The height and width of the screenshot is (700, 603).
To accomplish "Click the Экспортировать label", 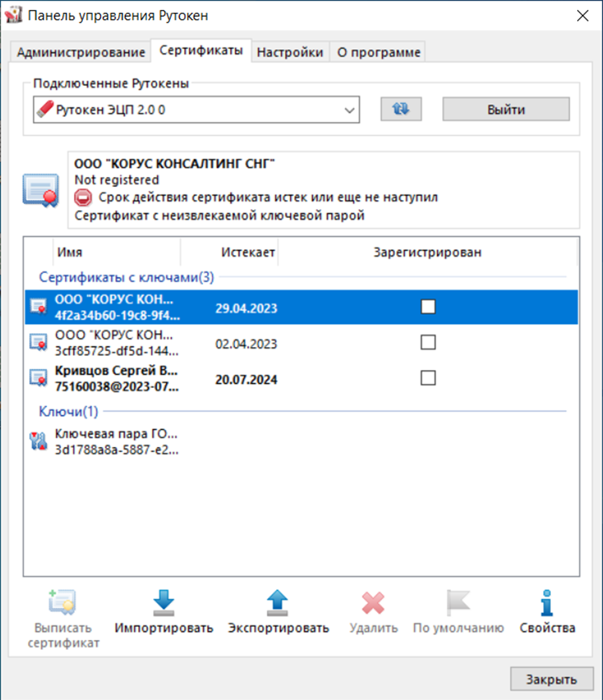I will [279, 628].
